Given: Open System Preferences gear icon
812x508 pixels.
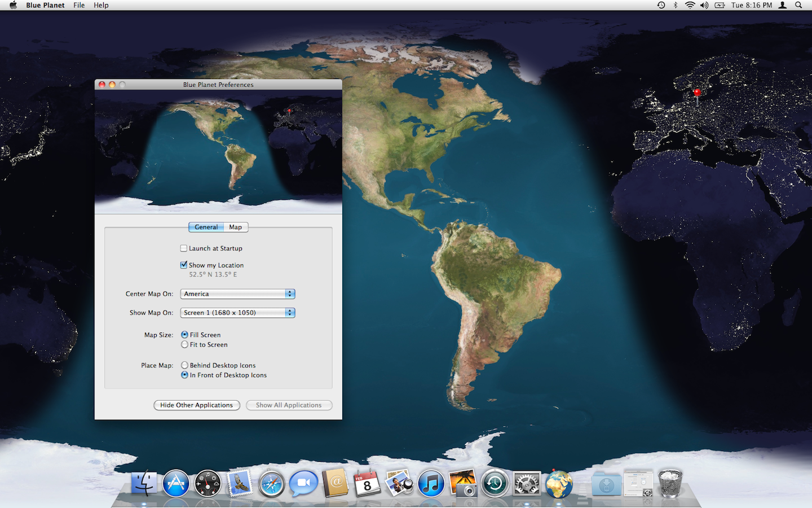Looking at the screenshot, I should (x=527, y=484).
